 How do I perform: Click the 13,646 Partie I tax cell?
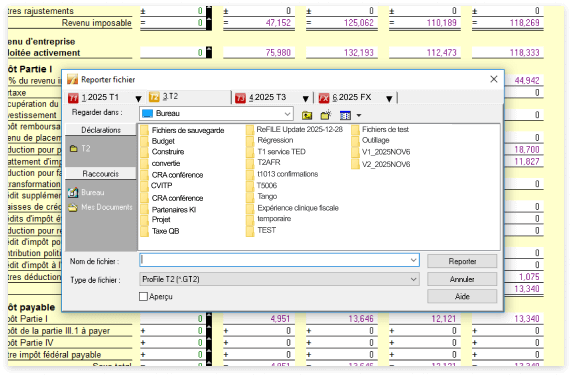pos(361,319)
